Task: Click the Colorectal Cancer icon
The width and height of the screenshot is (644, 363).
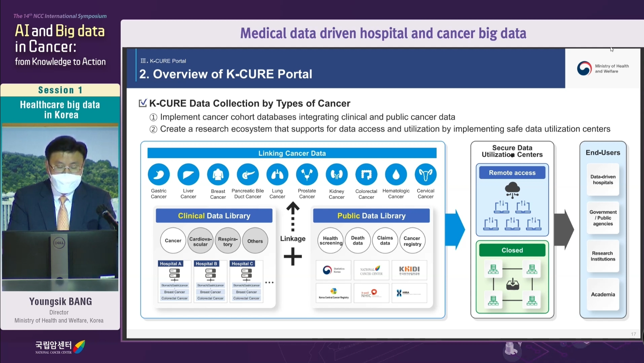Action: [x=366, y=174]
